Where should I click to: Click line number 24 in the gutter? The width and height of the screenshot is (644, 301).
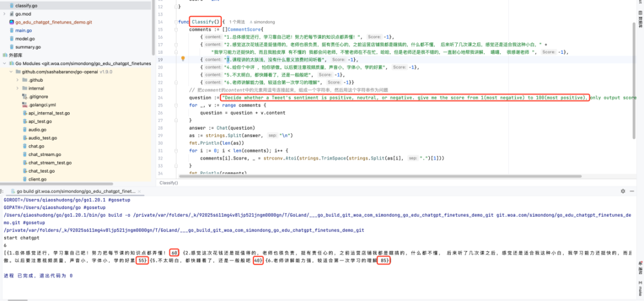click(160, 98)
